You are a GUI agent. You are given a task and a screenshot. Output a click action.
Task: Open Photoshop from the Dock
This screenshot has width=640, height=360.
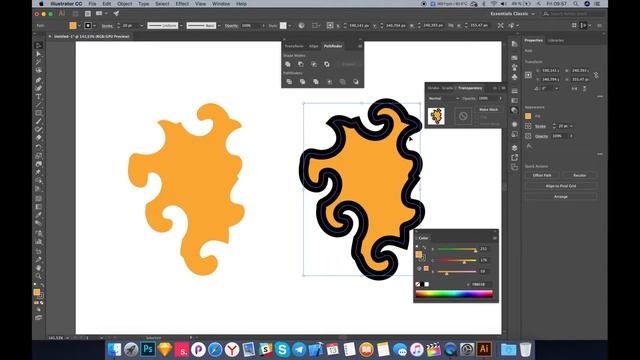148,349
